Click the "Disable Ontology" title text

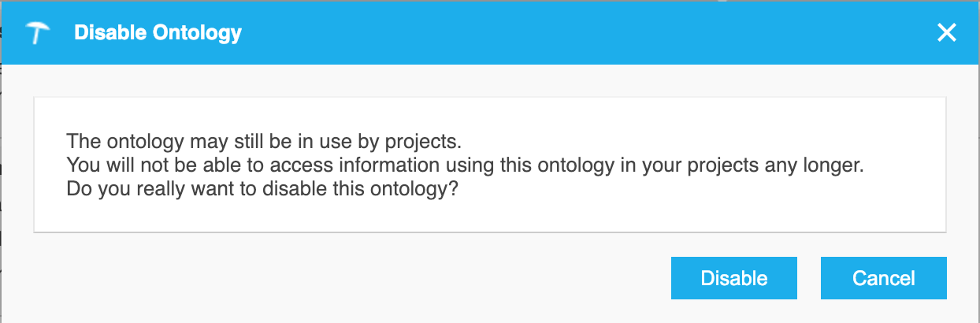(158, 33)
